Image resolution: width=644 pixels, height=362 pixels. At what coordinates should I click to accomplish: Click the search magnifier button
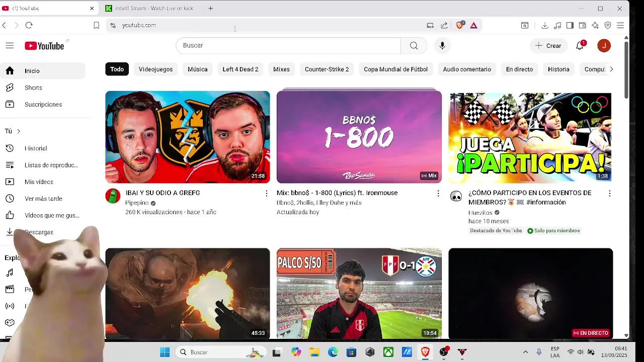pyautogui.click(x=414, y=46)
